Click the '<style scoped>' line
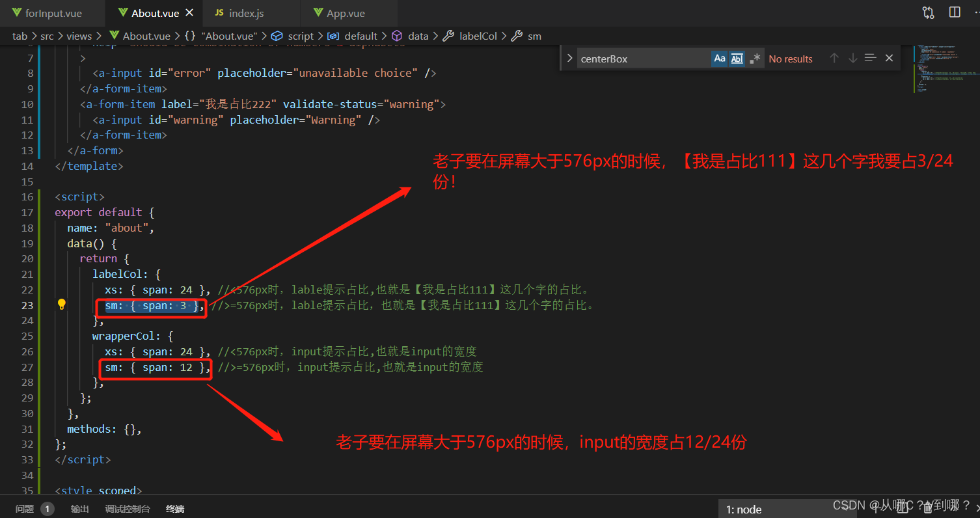 [x=98, y=491]
